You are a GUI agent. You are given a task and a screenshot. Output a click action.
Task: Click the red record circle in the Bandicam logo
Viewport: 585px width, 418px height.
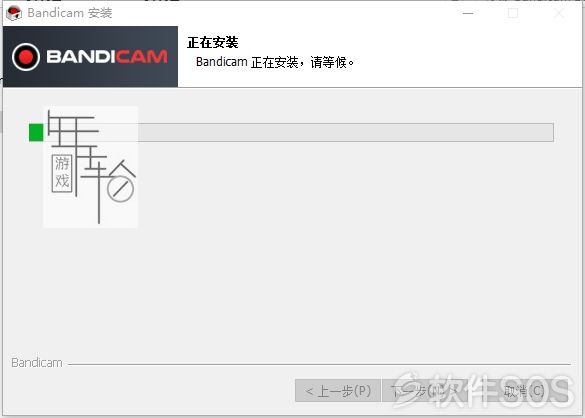(26, 57)
